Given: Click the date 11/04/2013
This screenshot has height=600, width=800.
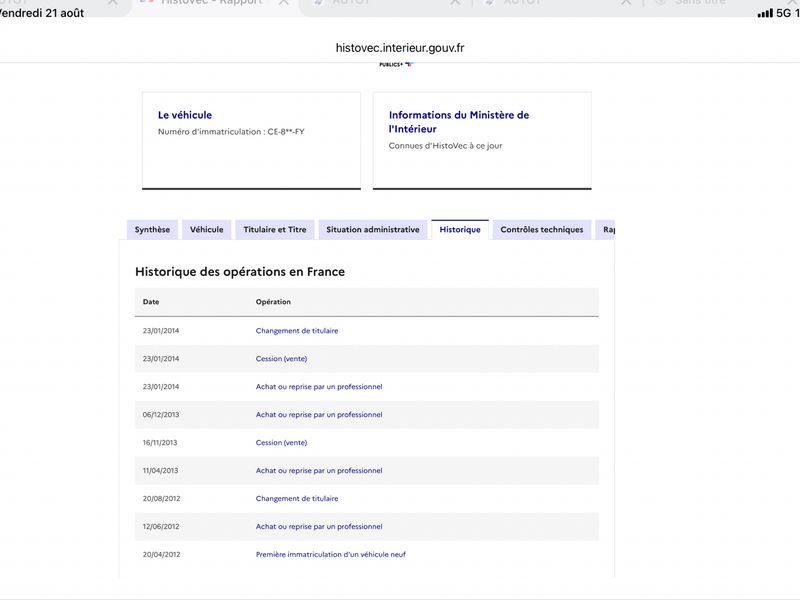Looking at the screenshot, I should pos(160,470).
